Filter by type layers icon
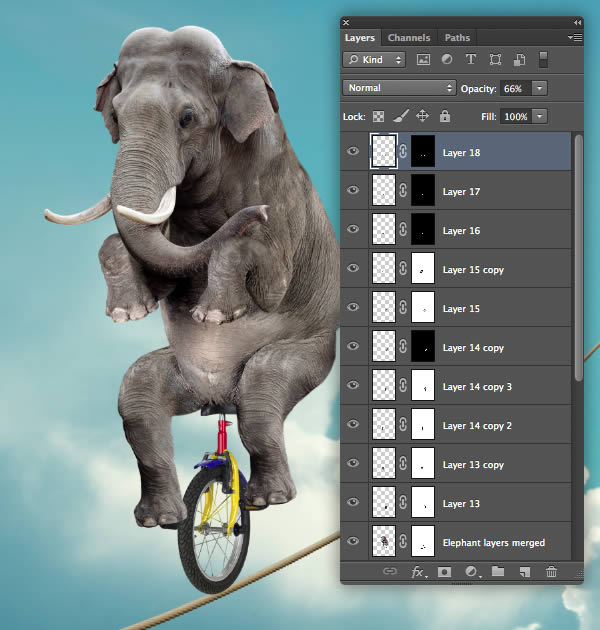Viewport: 600px width, 630px height. [x=471, y=59]
